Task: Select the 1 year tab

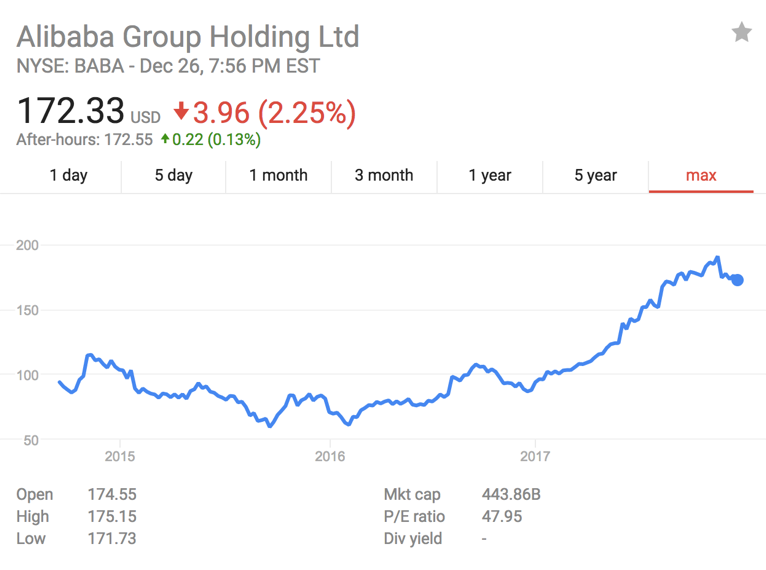Action: coord(490,175)
